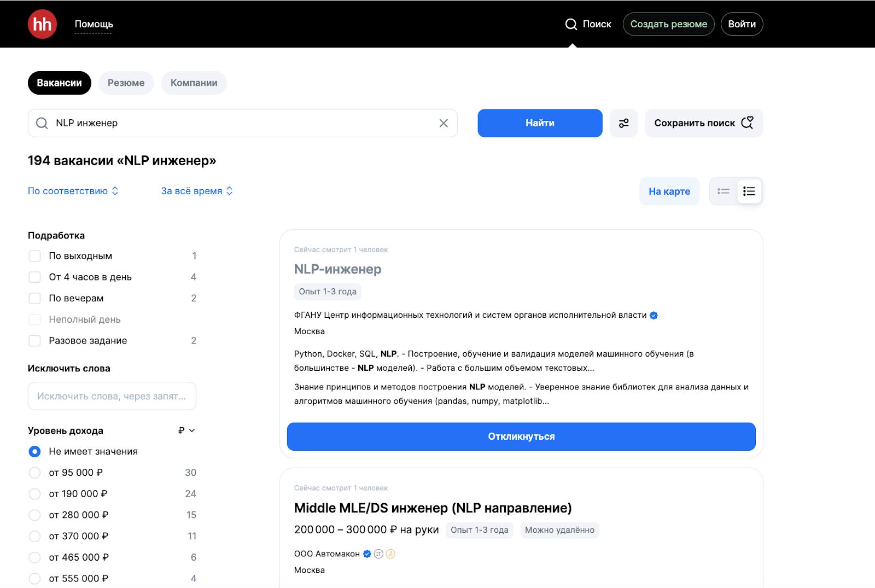The height and width of the screenshot is (588, 875).
Task: Switch to compact list view icon
Action: 724,191
